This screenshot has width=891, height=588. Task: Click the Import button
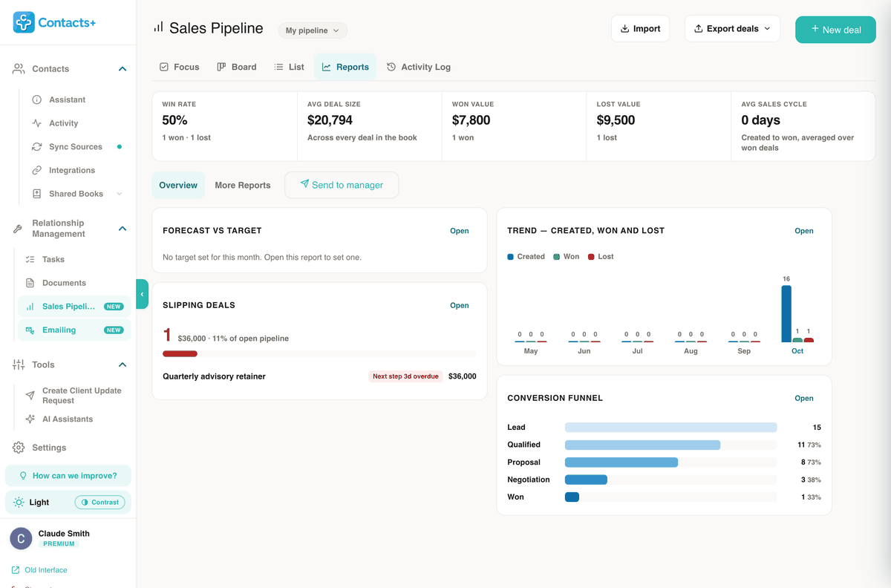coord(640,29)
